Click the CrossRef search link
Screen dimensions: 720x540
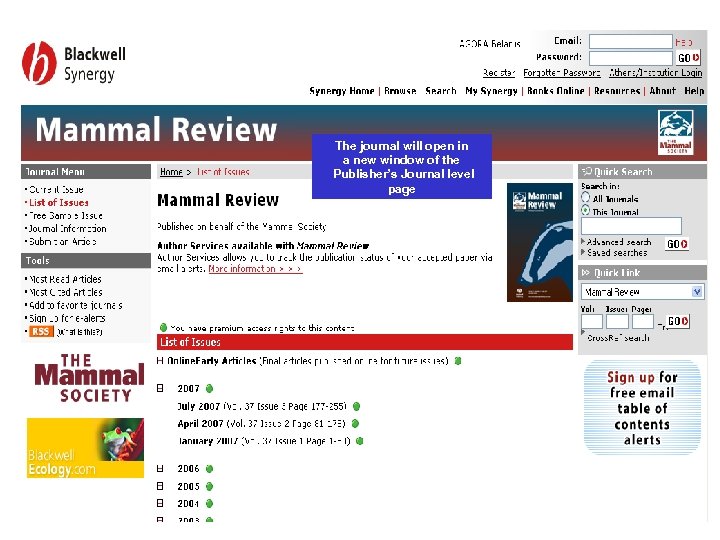point(618,338)
